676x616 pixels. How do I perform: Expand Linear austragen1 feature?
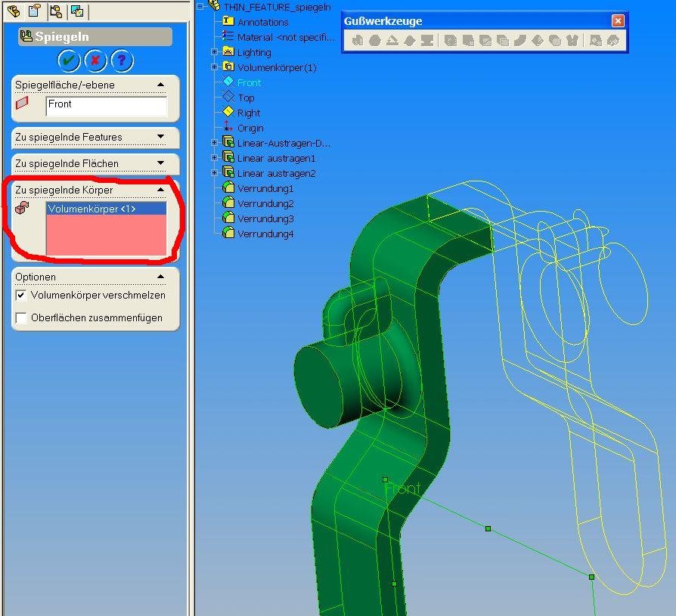pyautogui.click(x=214, y=158)
